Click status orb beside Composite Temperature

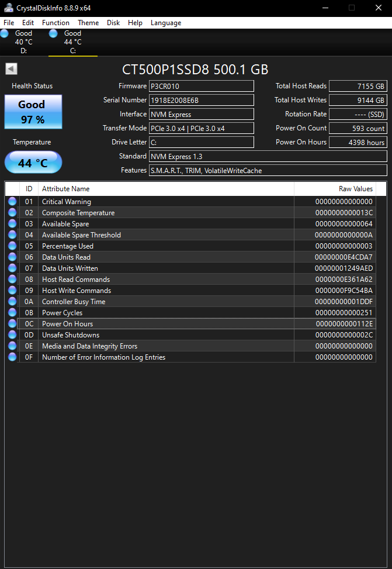(x=12, y=213)
